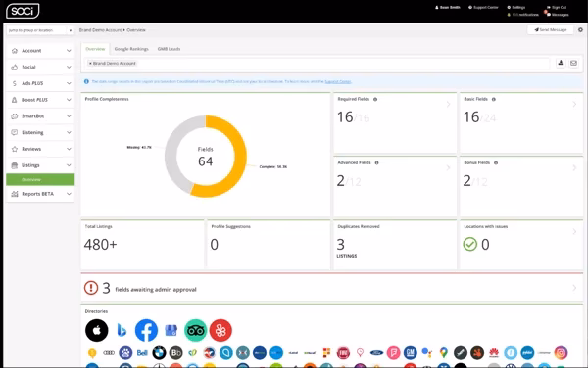
Task: Select the Overview item under Listings
Action: click(x=40, y=179)
